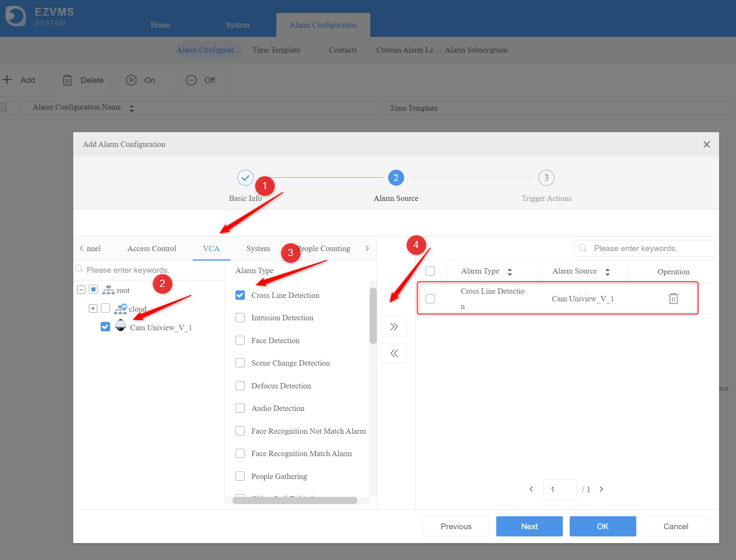The height and width of the screenshot is (560, 736).
Task: Go to next results page arrow
Action: point(601,489)
